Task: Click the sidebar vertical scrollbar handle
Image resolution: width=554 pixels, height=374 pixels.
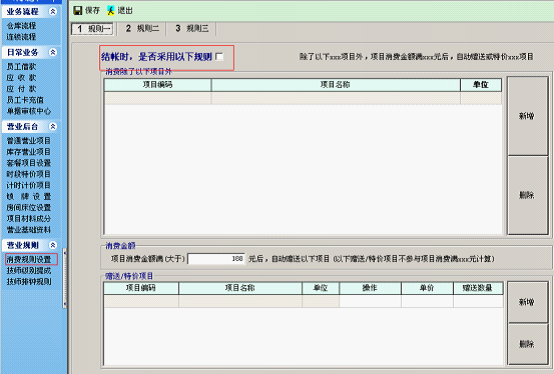Action: pyautogui.click(x=64, y=278)
